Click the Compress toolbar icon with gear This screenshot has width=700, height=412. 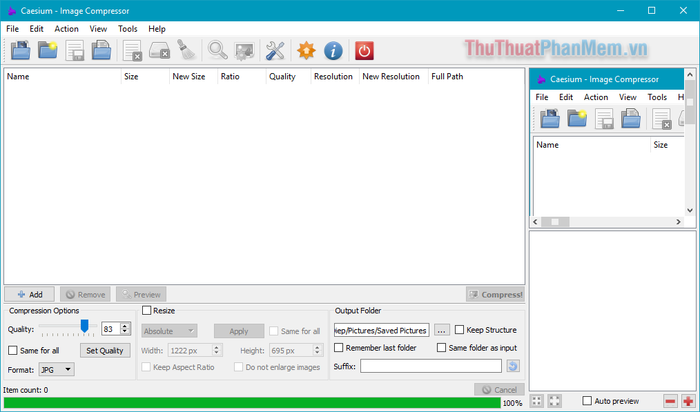[244, 51]
